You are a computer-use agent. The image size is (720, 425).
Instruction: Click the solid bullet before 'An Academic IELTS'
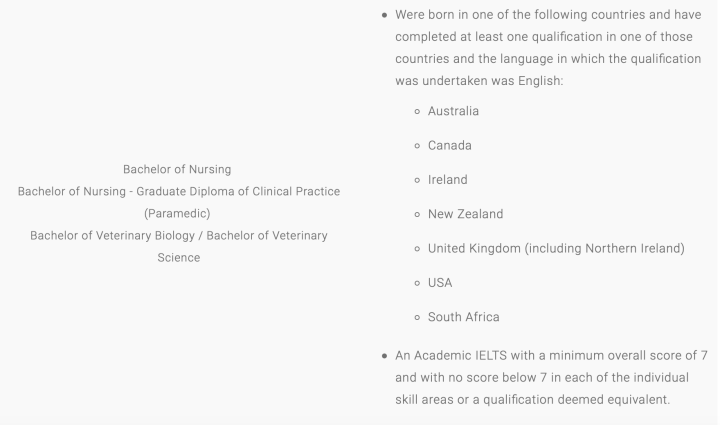(384, 356)
